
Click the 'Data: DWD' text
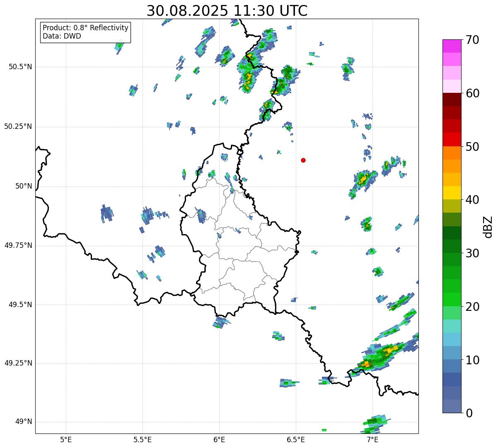click(x=62, y=36)
